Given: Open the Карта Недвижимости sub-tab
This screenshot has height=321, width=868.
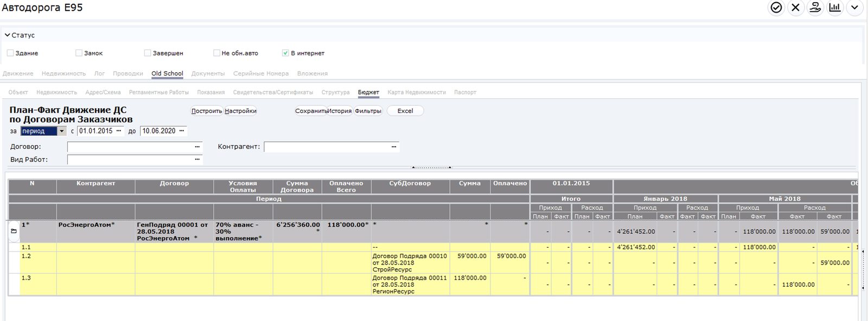Looking at the screenshot, I should coord(417,92).
